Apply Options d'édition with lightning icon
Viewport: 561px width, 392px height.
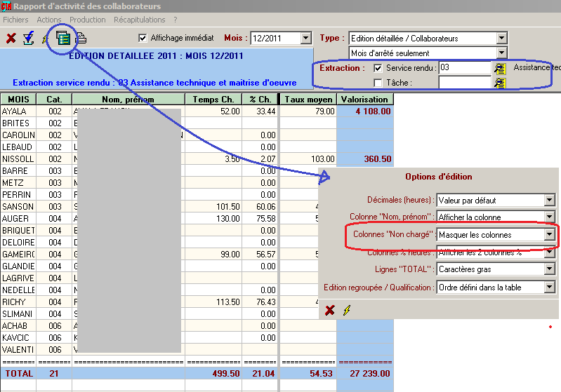[347, 310]
